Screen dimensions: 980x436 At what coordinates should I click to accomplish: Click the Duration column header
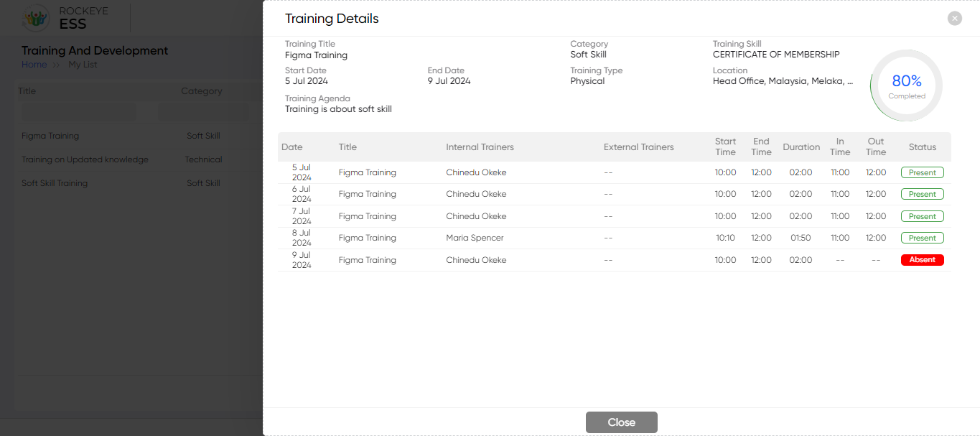point(801,147)
